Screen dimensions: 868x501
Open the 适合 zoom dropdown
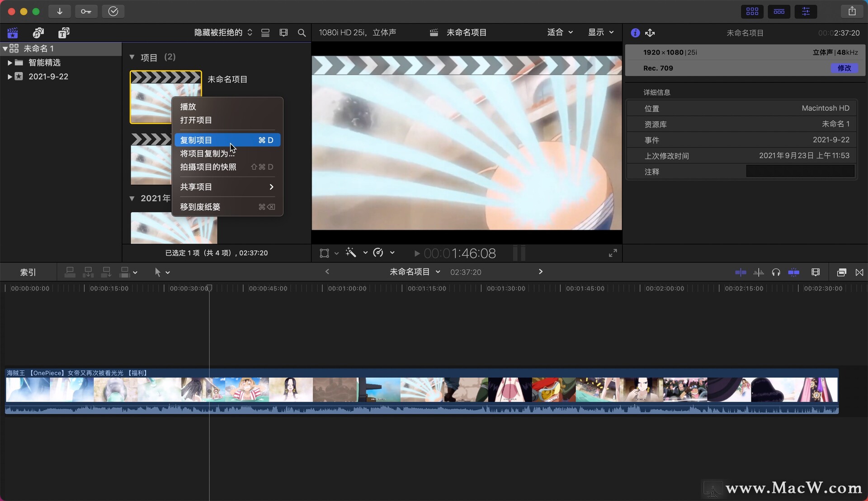(x=560, y=32)
